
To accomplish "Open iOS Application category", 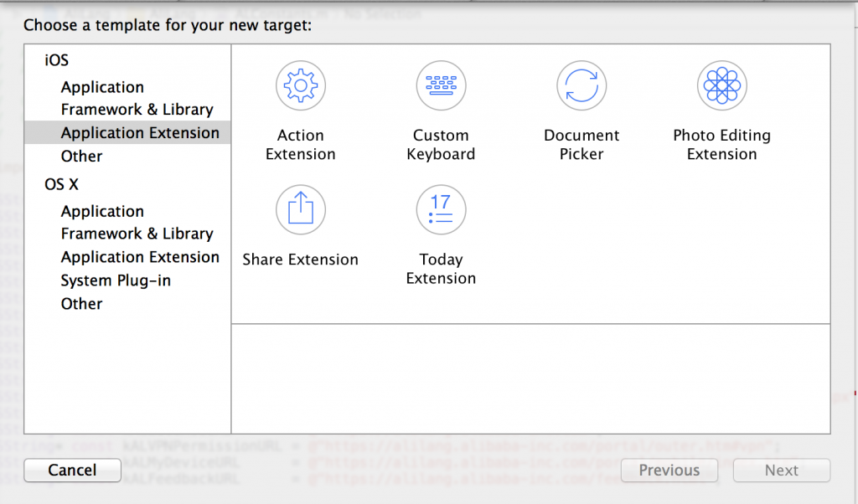I will (x=102, y=87).
